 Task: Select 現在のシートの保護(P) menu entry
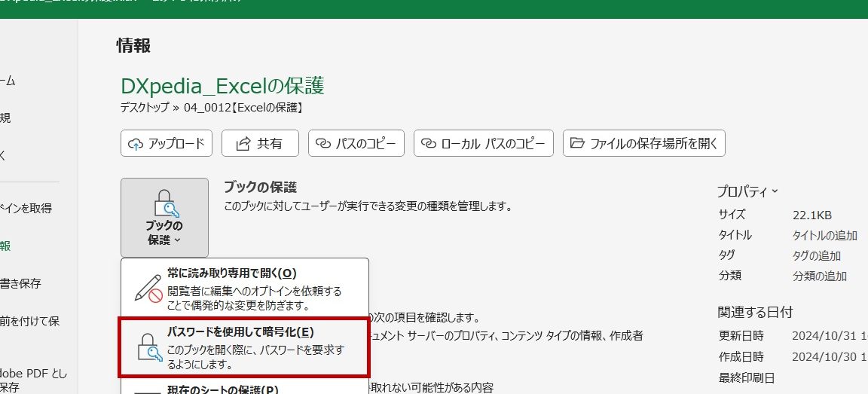[x=245, y=386]
